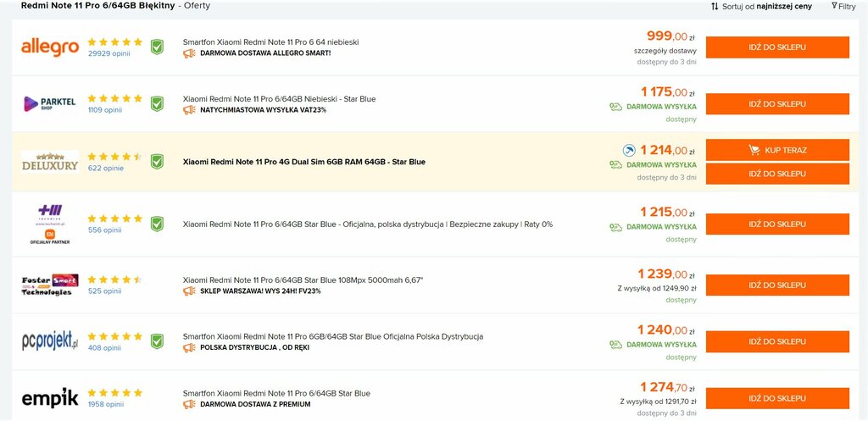Viewport: 868px width, 421px height.
Task: Open the 29929 opinii reviews link
Action: click(x=109, y=53)
